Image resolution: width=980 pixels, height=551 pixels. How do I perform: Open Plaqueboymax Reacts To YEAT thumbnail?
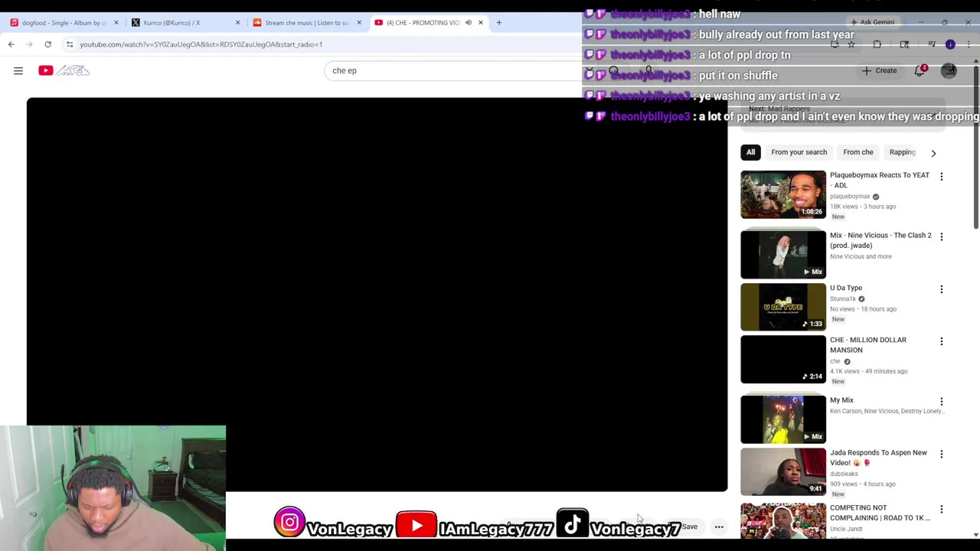click(783, 194)
